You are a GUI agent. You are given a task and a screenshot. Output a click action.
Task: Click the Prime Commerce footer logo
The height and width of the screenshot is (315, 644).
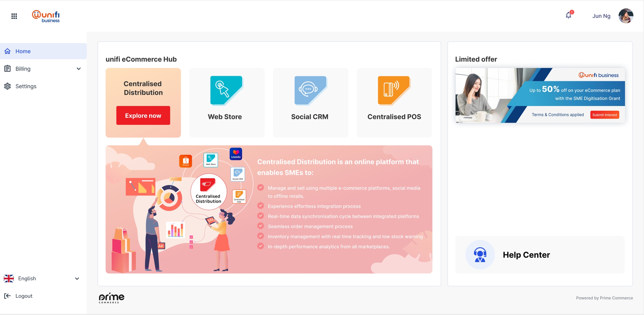(112, 298)
